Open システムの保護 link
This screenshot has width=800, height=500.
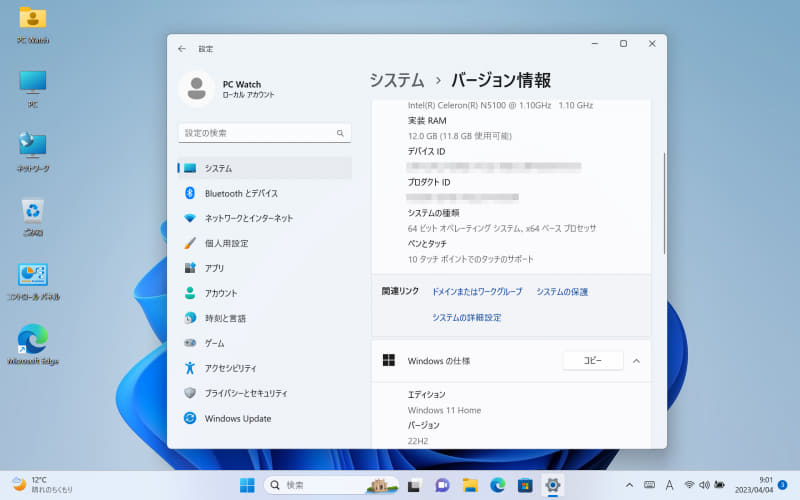tap(562, 292)
